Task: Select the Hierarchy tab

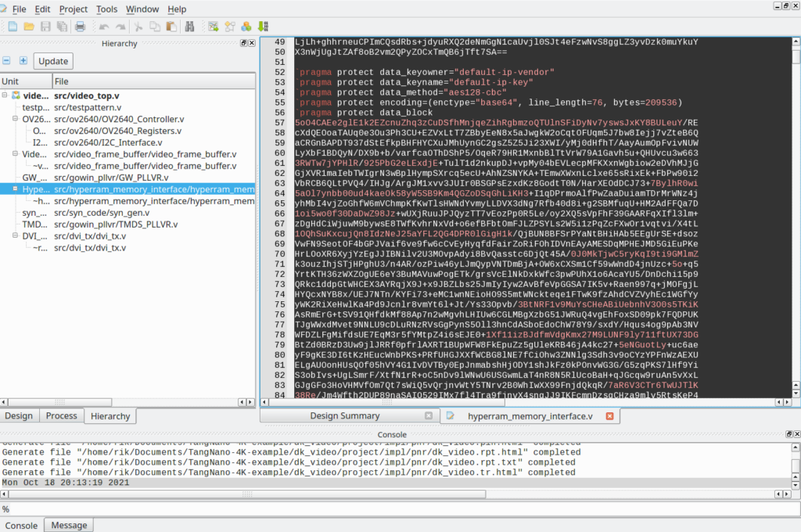Action: point(110,416)
